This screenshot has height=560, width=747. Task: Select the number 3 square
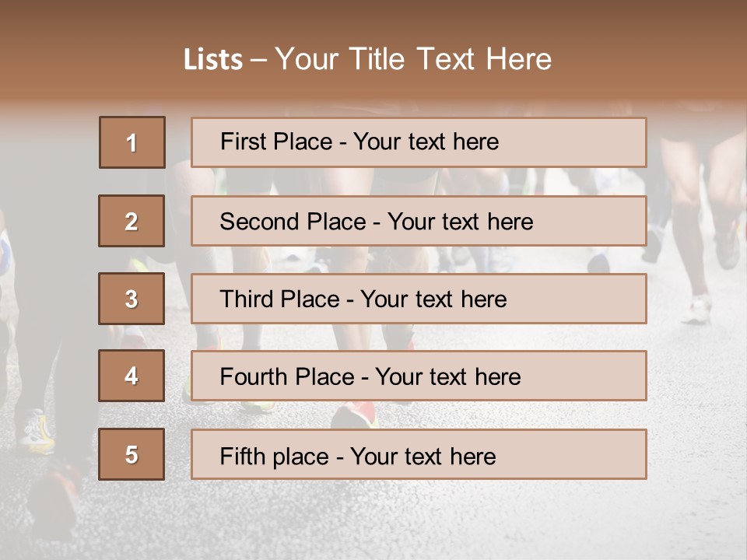(x=132, y=299)
